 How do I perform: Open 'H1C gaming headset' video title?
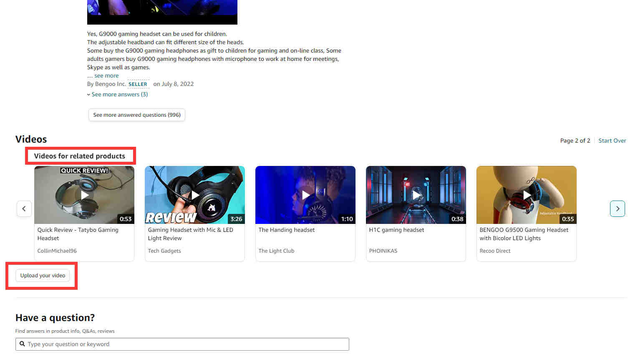click(x=396, y=230)
